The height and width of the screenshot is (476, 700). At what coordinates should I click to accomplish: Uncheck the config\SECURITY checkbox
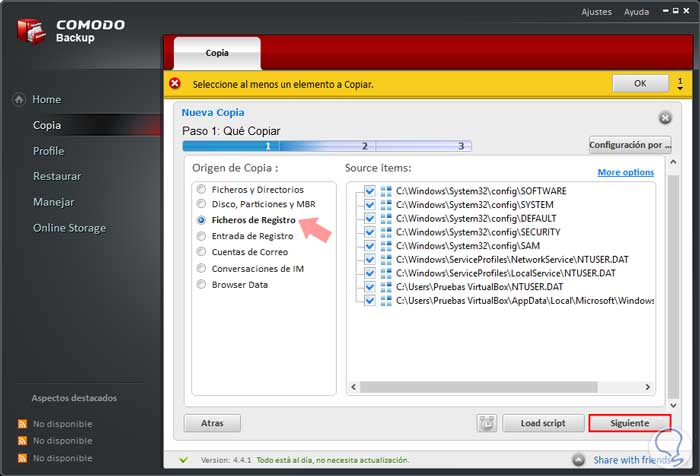370,232
